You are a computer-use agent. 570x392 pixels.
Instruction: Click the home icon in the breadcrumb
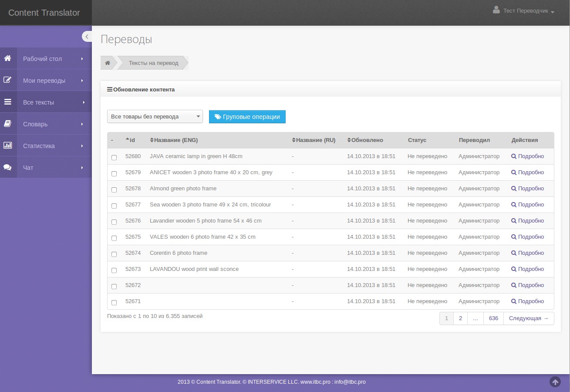[108, 63]
